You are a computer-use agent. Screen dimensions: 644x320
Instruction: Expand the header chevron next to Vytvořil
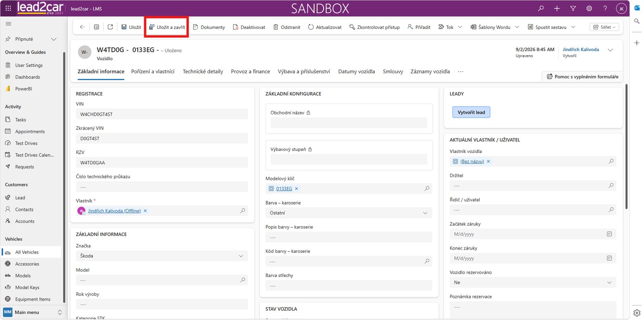pos(611,50)
